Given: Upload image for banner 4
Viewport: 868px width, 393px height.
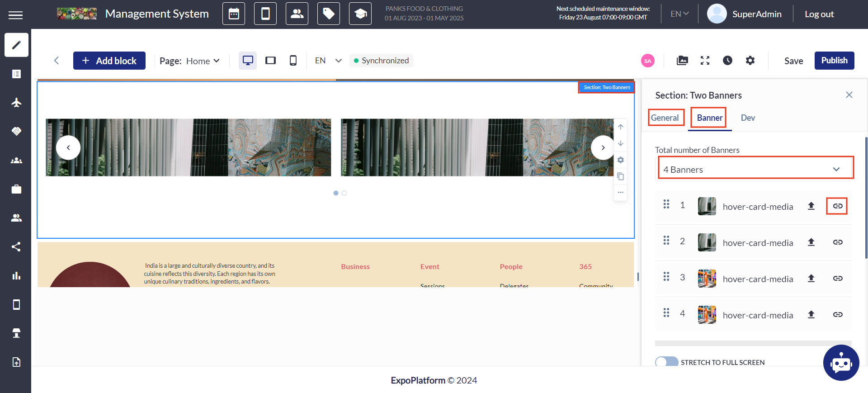Looking at the screenshot, I should [x=811, y=315].
